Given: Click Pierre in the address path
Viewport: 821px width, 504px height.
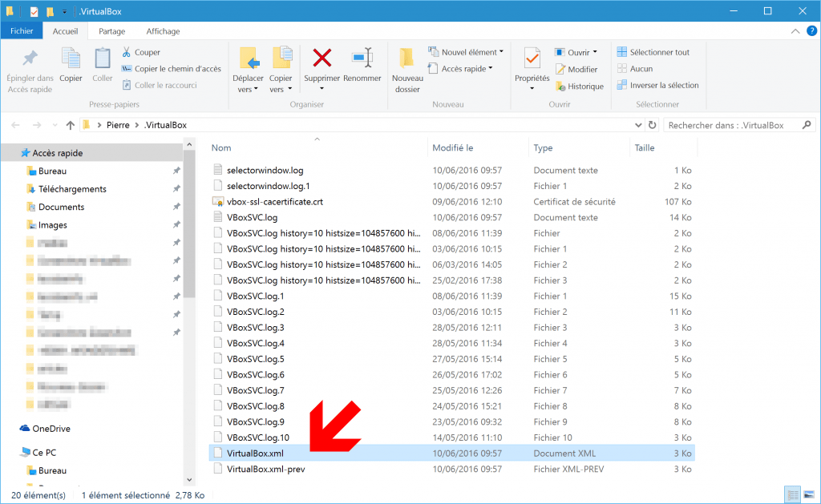Looking at the screenshot, I should click(x=118, y=125).
